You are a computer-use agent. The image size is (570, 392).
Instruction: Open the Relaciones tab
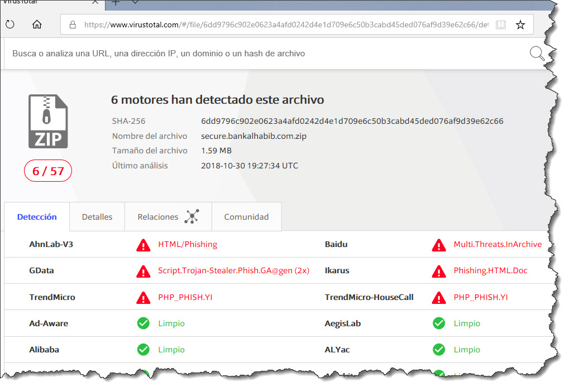point(168,217)
